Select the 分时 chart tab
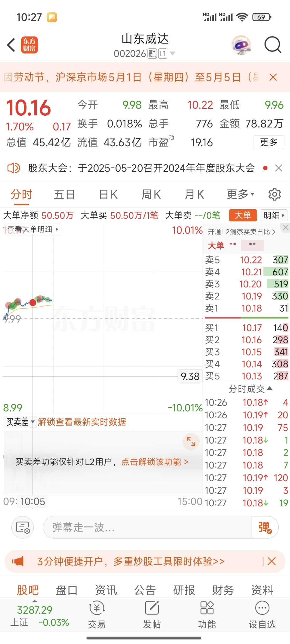 coord(21,194)
